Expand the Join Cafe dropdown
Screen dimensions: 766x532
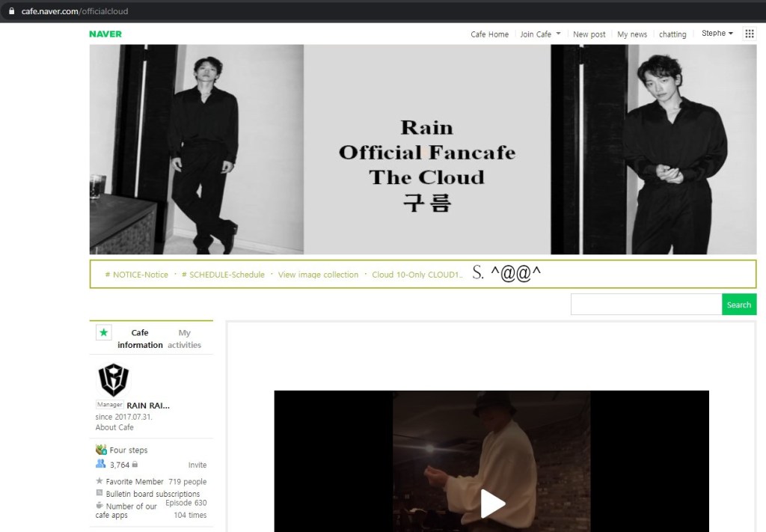point(540,34)
